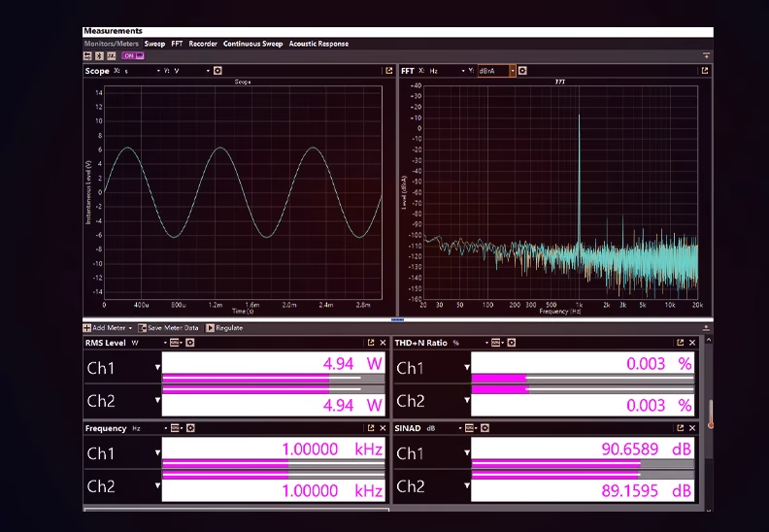Click Save Meter Data button
769x532 pixels.
168,328
